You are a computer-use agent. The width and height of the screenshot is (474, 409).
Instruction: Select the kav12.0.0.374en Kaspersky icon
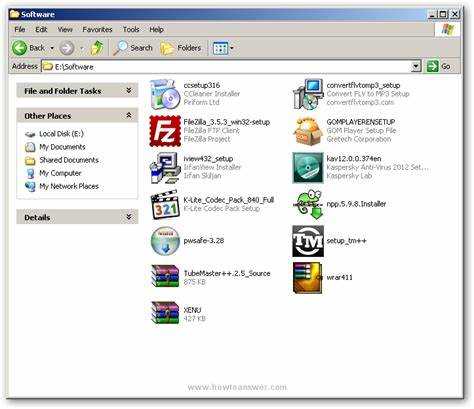point(308,168)
